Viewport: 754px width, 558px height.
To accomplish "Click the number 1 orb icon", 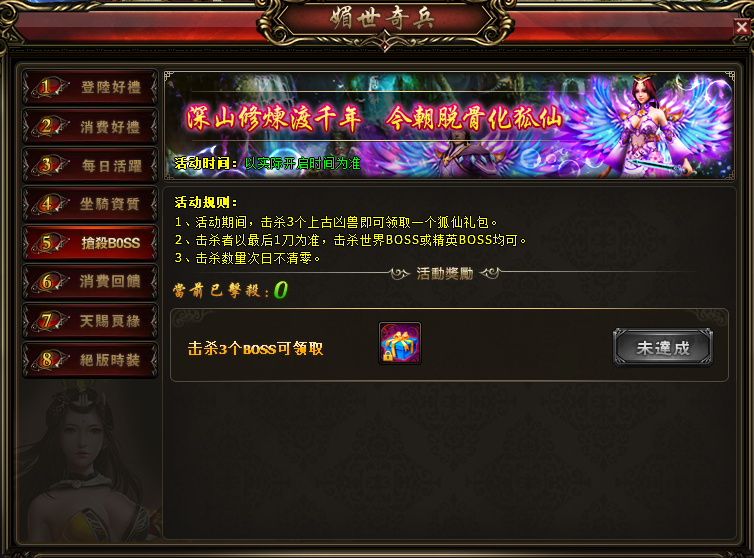I will click(x=47, y=87).
